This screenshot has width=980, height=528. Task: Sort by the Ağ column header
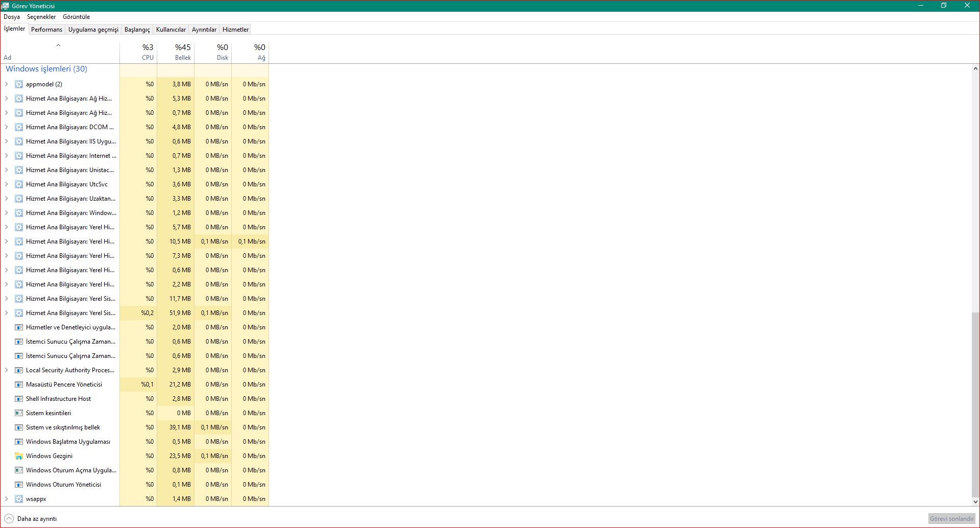pos(250,52)
